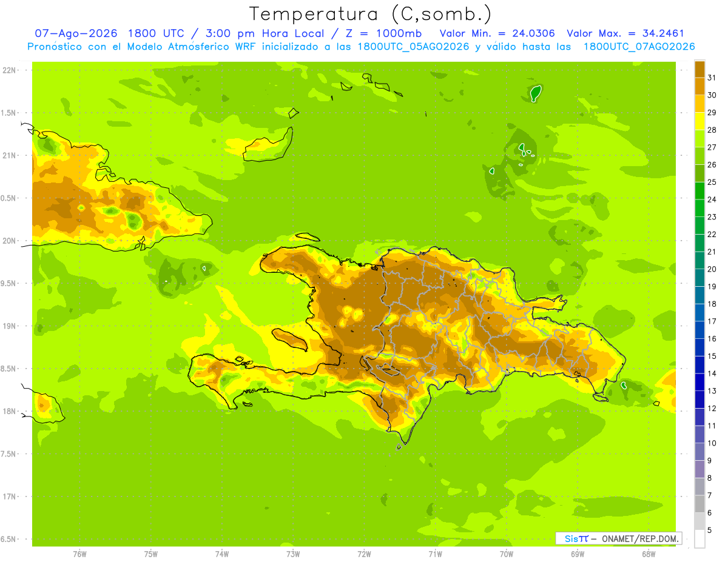Click the '18N' latitude label
The image size is (728, 562).
click(x=10, y=411)
